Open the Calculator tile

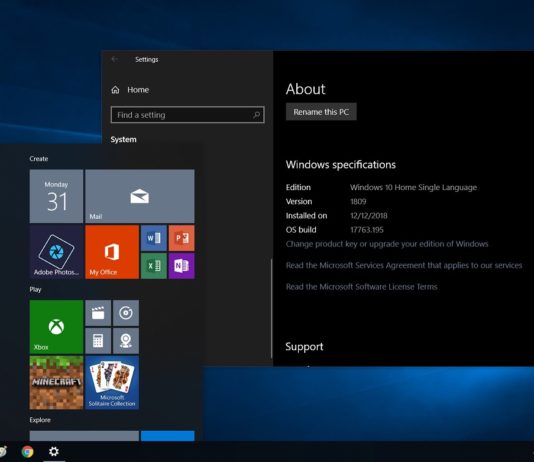[98, 341]
